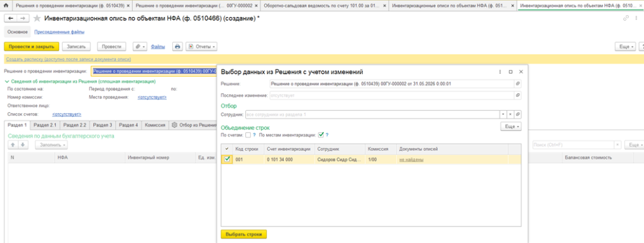Open the Решение field's open-form icon
Viewport: 644px width, 243px height.
(518, 84)
